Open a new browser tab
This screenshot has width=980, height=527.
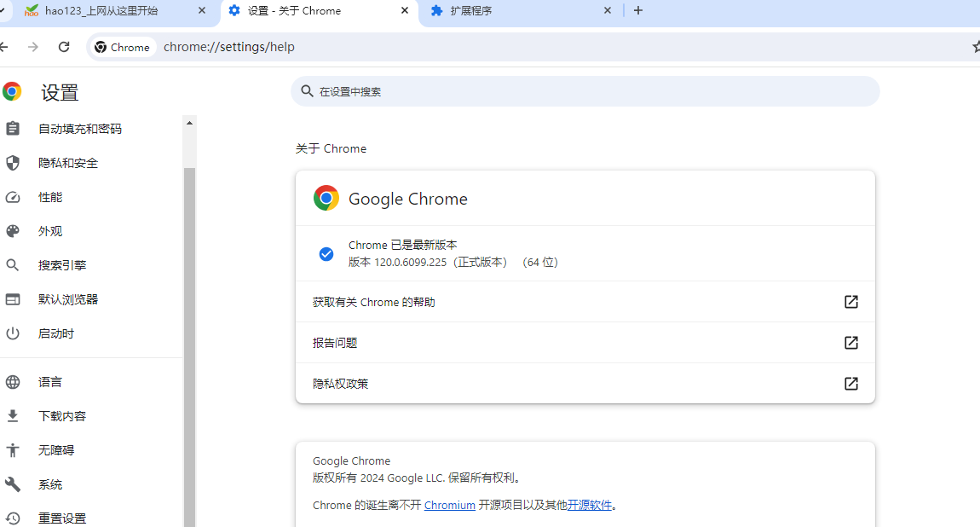pyautogui.click(x=638, y=10)
